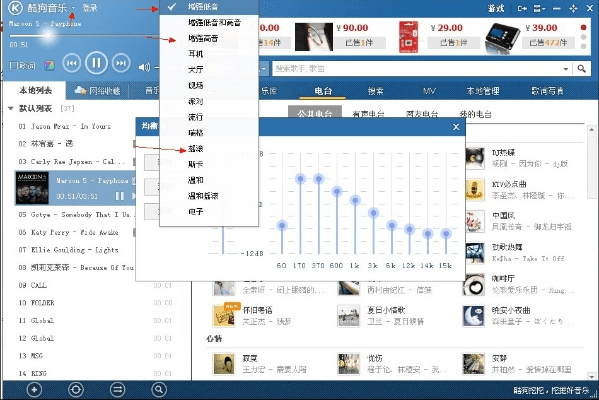
Task: Pause playback with the large pause button
Action: (x=96, y=63)
